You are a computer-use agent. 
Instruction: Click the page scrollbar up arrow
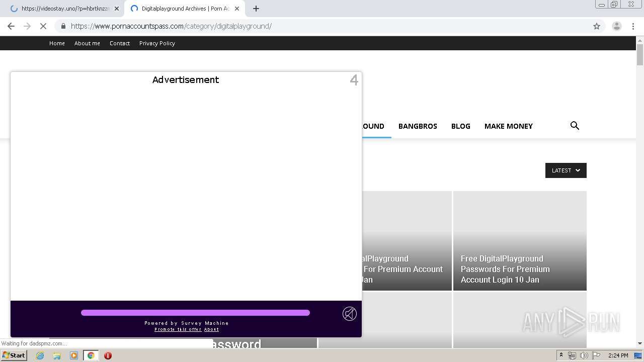640,40
